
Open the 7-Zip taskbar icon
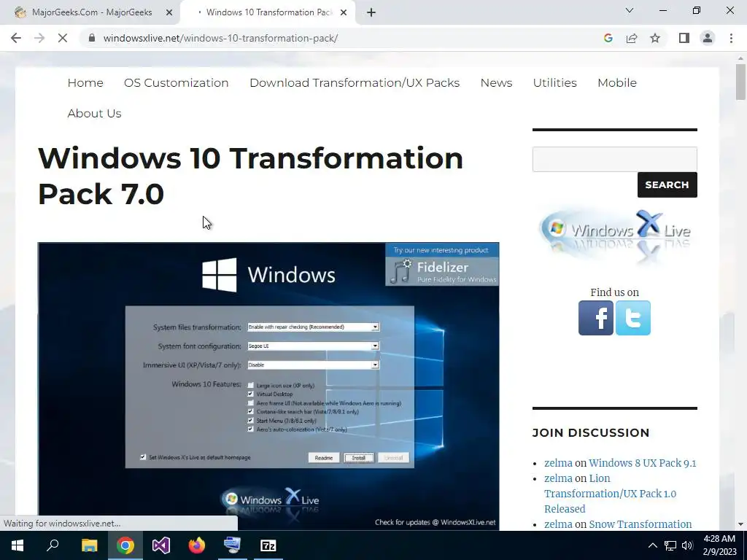point(268,545)
